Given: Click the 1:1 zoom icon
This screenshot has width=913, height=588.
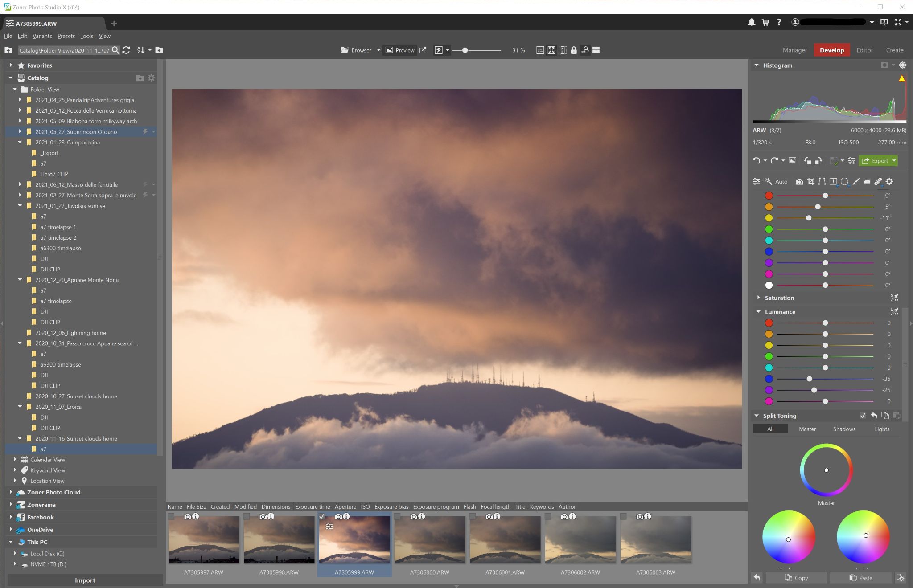Looking at the screenshot, I should click(x=540, y=50).
